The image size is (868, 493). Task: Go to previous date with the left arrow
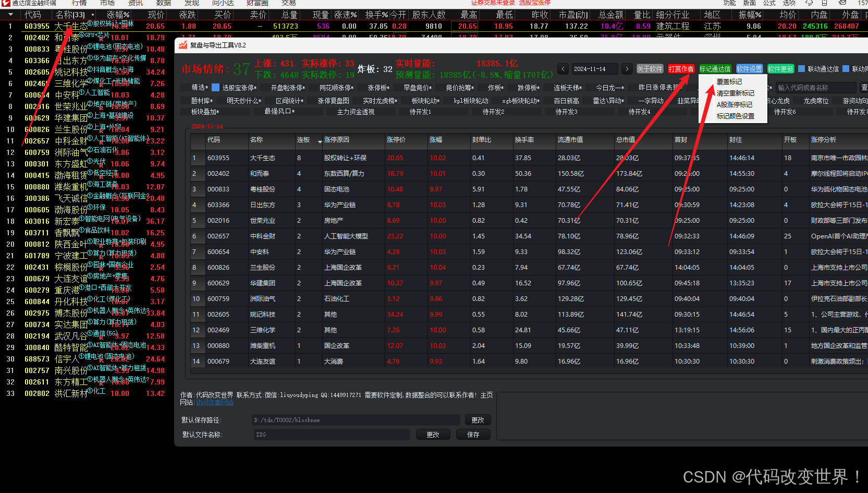(x=563, y=69)
